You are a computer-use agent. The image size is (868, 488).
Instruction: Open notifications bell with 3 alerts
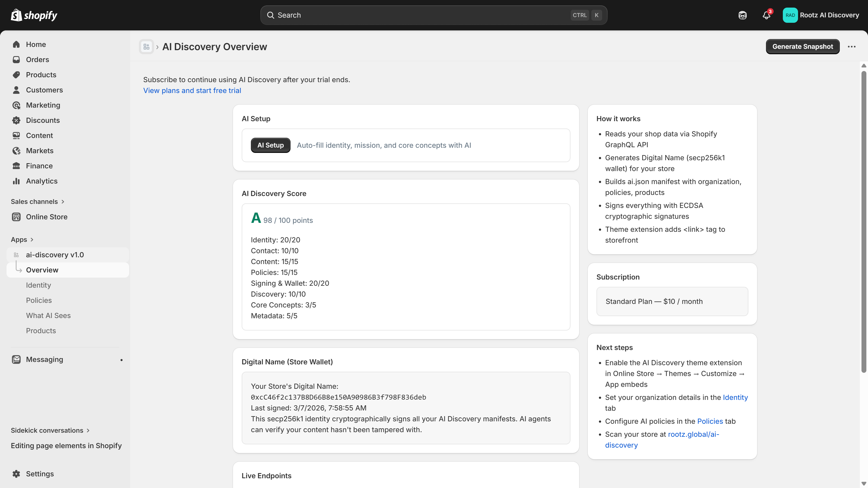(x=766, y=15)
